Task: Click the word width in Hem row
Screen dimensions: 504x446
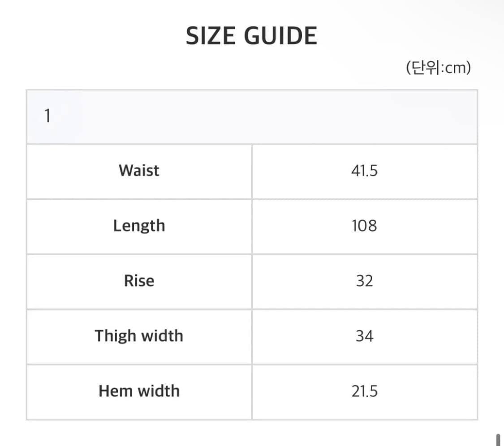Action: click(x=159, y=391)
